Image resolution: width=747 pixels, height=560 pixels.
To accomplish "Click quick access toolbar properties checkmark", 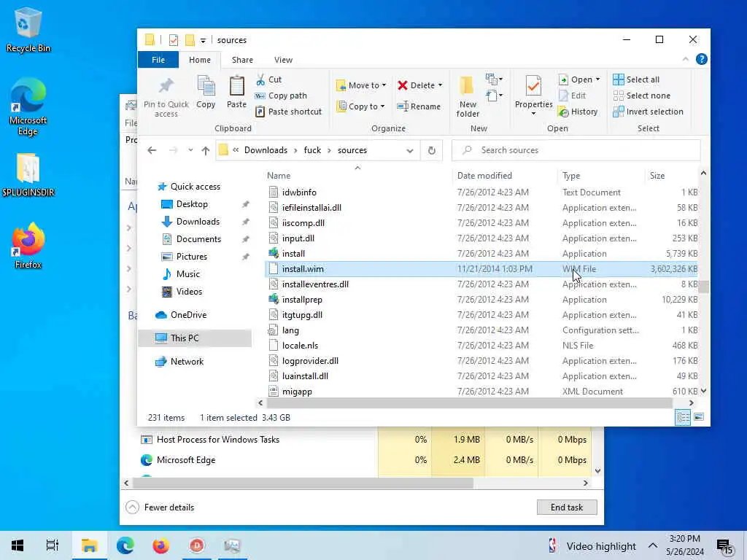I will pyautogui.click(x=174, y=40).
